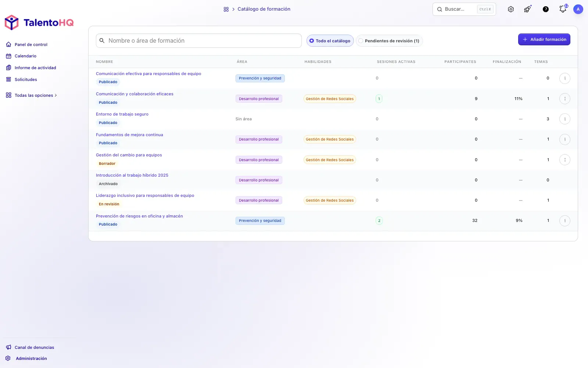Viewport: 588px width, 368px height.
Task: Select Pendientes de revisión (1) filter
Action: click(x=389, y=41)
